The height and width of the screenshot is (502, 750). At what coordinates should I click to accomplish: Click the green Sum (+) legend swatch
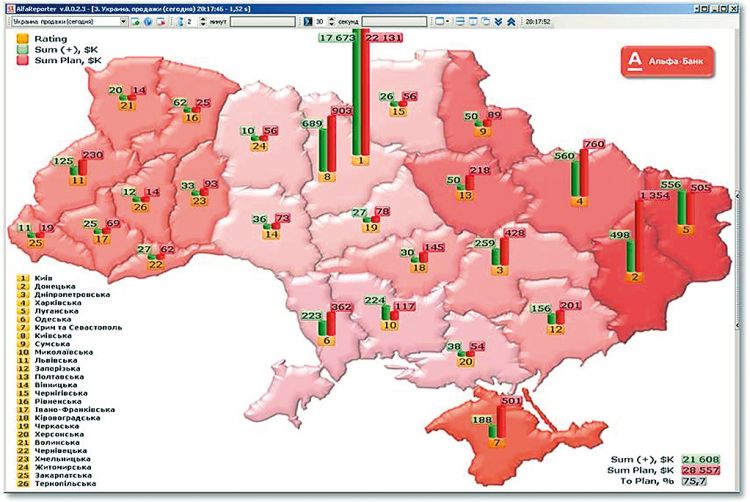(22, 48)
